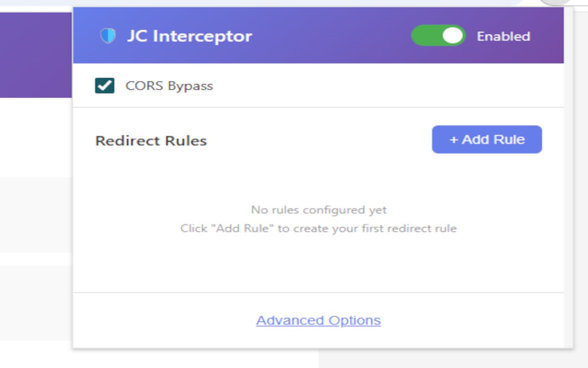Click the checkmark inside the CORS checkbox
This screenshot has width=588, height=368.
105,86
